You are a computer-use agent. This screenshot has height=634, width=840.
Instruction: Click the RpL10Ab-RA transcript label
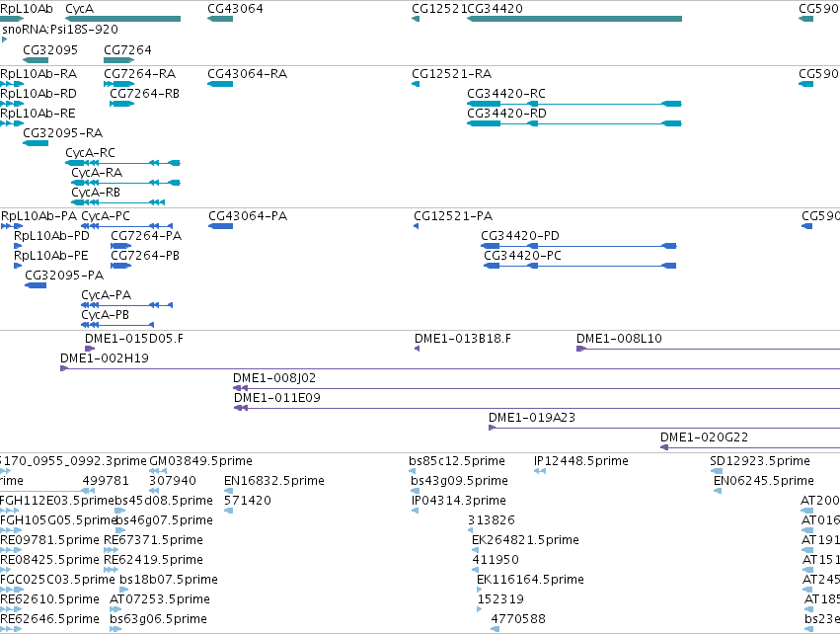coord(38,73)
